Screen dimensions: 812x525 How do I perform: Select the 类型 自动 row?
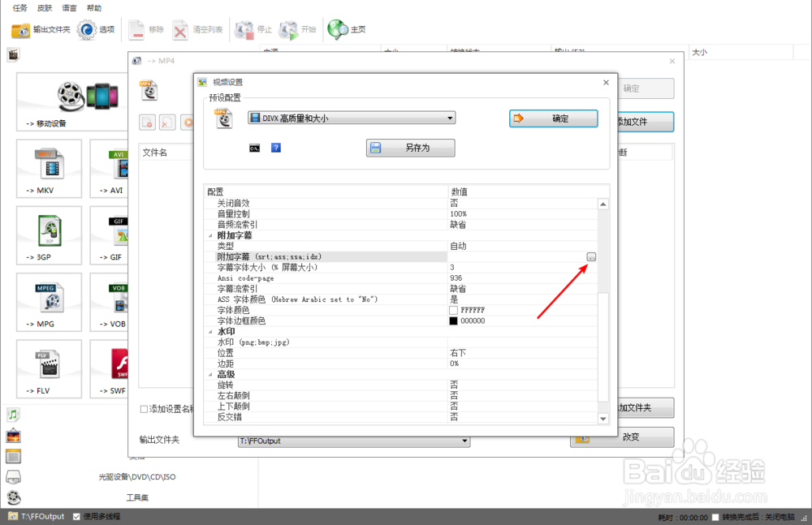coord(401,246)
